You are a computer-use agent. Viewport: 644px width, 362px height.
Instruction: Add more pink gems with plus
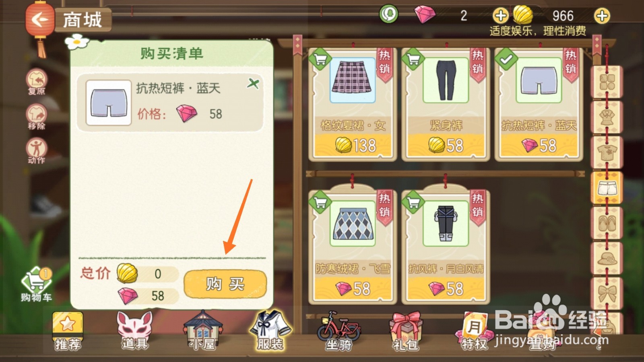[x=500, y=16]
